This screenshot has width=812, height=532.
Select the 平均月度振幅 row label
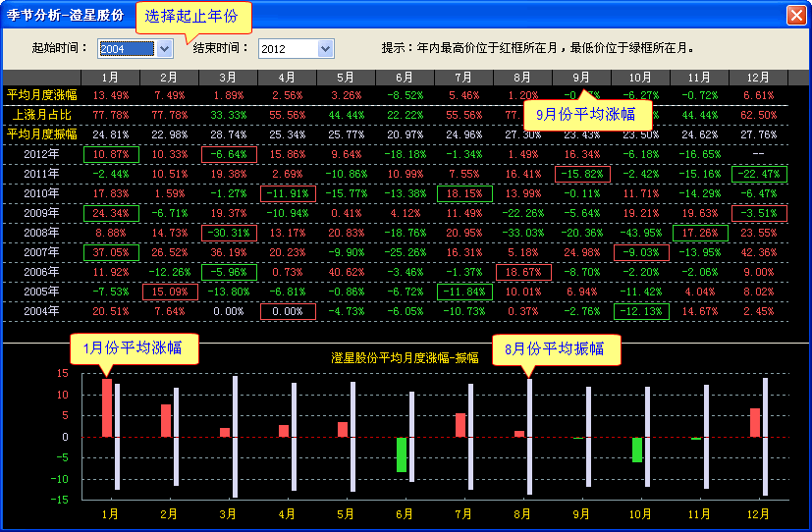[41, 134]
